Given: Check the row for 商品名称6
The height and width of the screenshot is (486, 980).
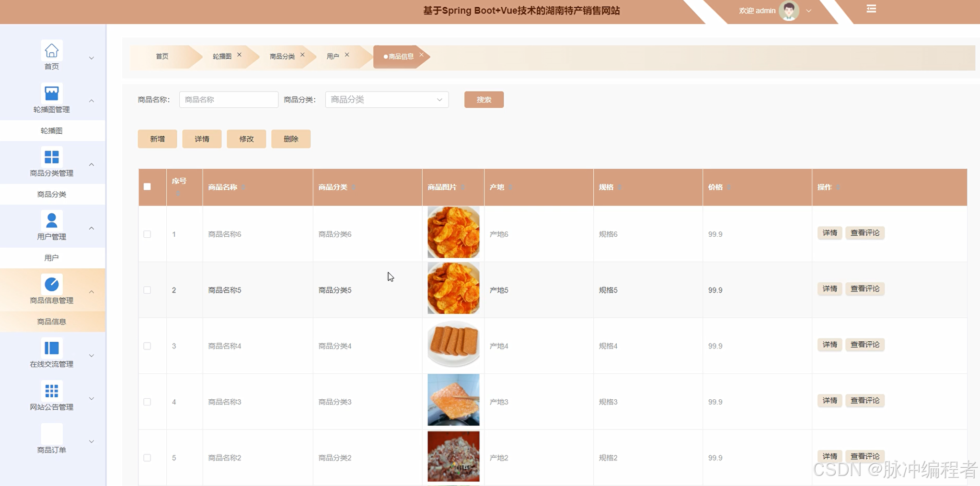Looking at the screenshot, I should tap(147, 234).
